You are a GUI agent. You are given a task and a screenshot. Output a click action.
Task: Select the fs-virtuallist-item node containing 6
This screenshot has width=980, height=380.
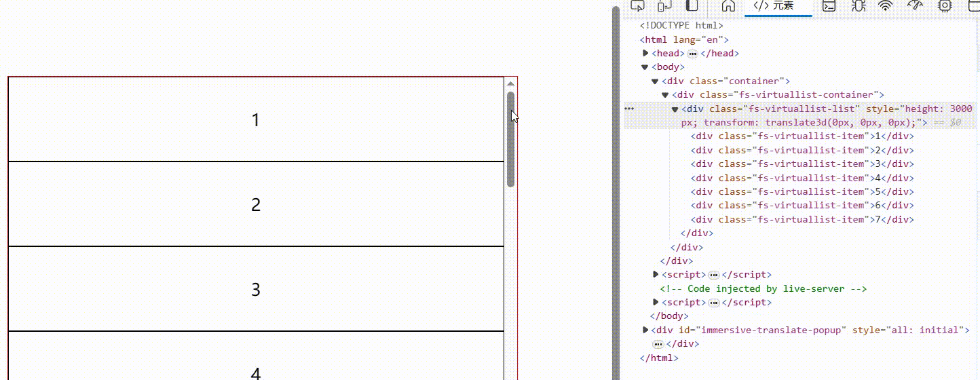coord(802,205)
